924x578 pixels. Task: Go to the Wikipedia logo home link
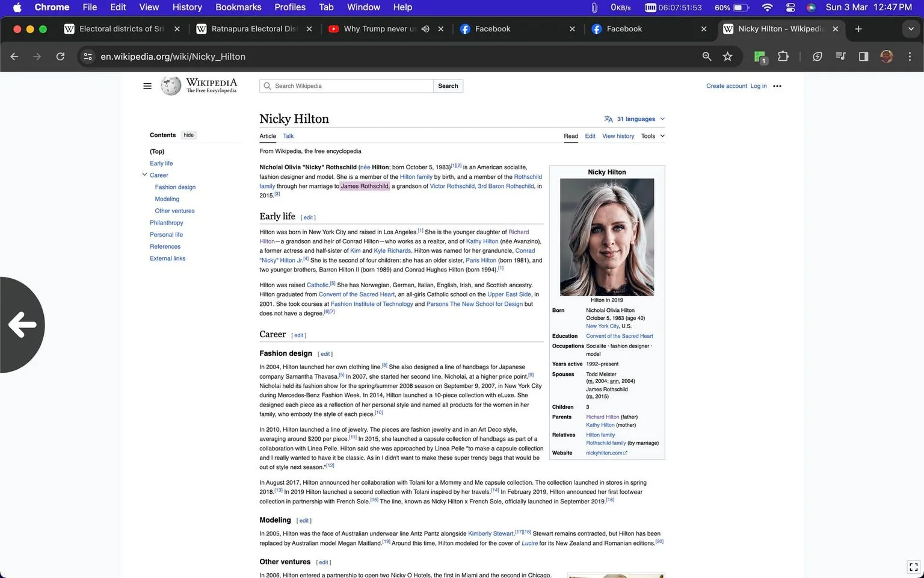pyautogui.click(x=199, y=85)
